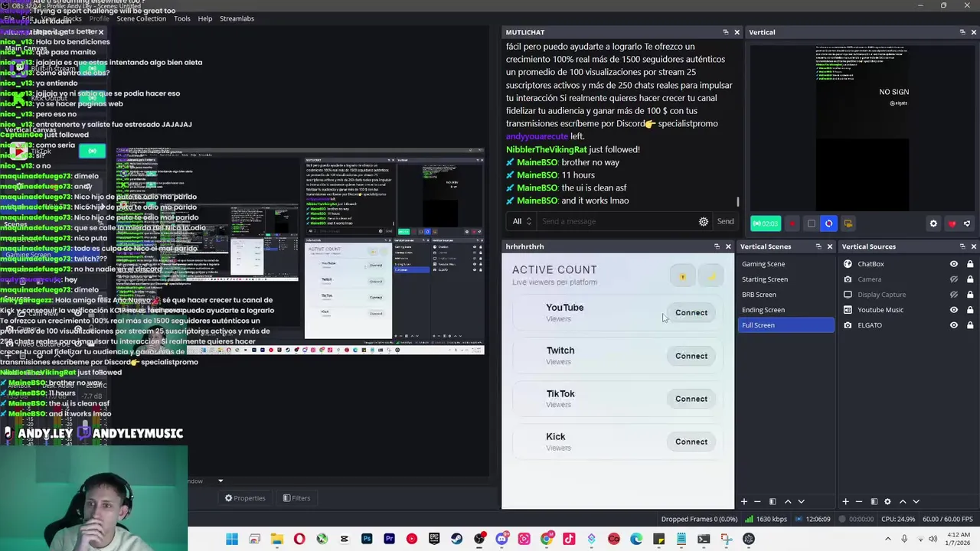The height and width of the screenshot is (551, 980).
Task: Open Multichat settings gear icon
Action: point(704,221)
